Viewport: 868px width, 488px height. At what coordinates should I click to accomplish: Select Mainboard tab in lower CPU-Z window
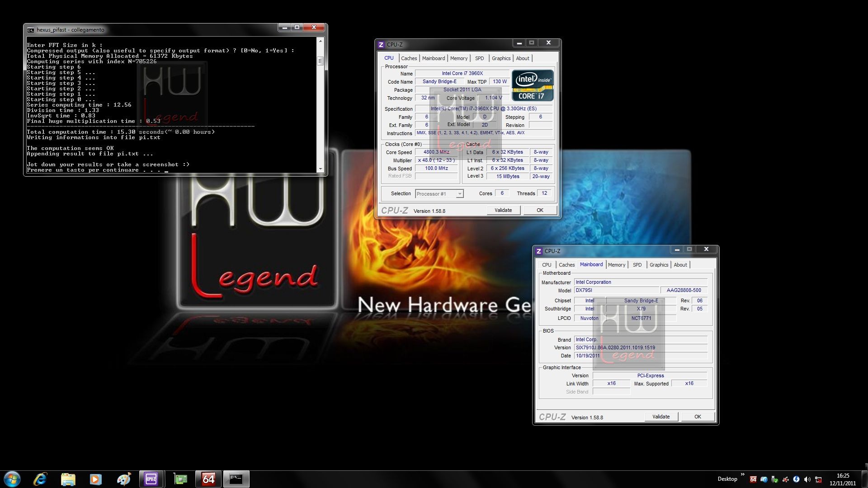point(591,264)
